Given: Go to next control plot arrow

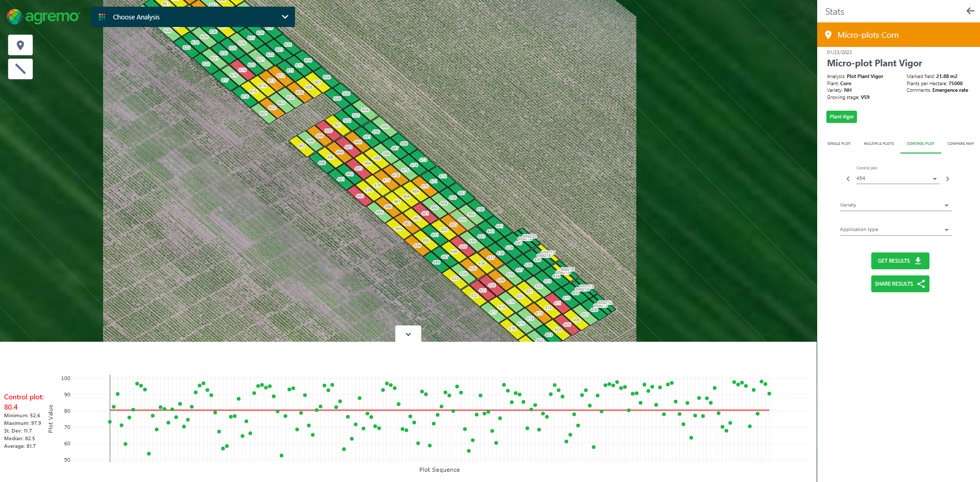Looking at the screenshot, I should coord(947,179).
